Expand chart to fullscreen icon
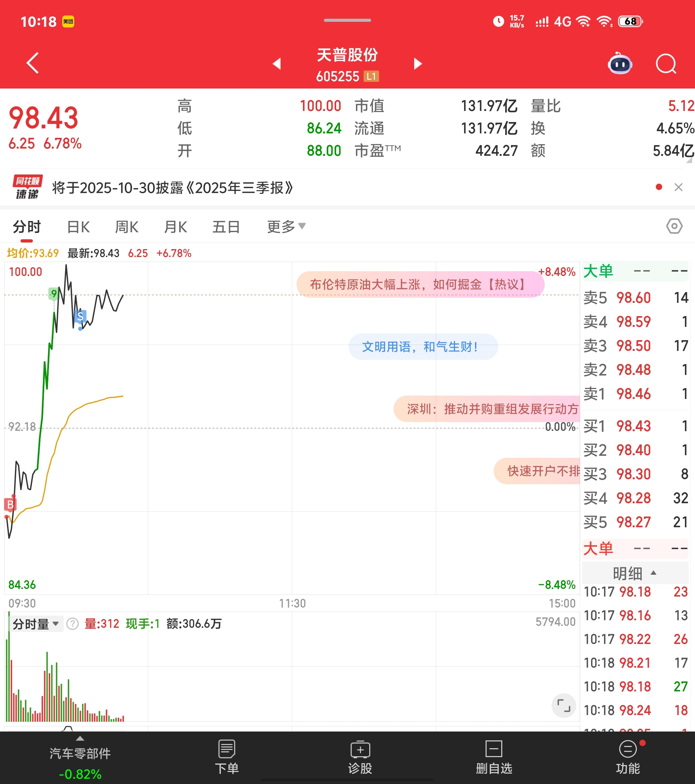Screen dimensions: 695x784 [x=564, y=706]
